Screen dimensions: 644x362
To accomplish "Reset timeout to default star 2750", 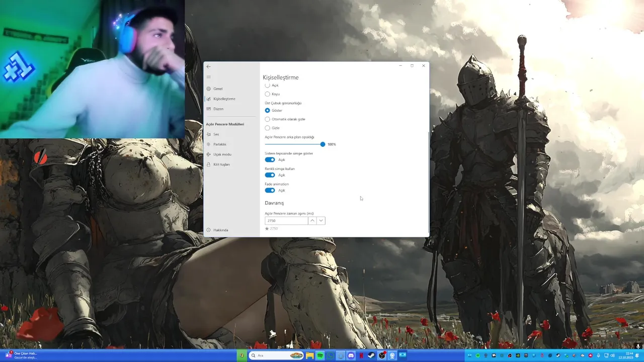I will 271,229.
